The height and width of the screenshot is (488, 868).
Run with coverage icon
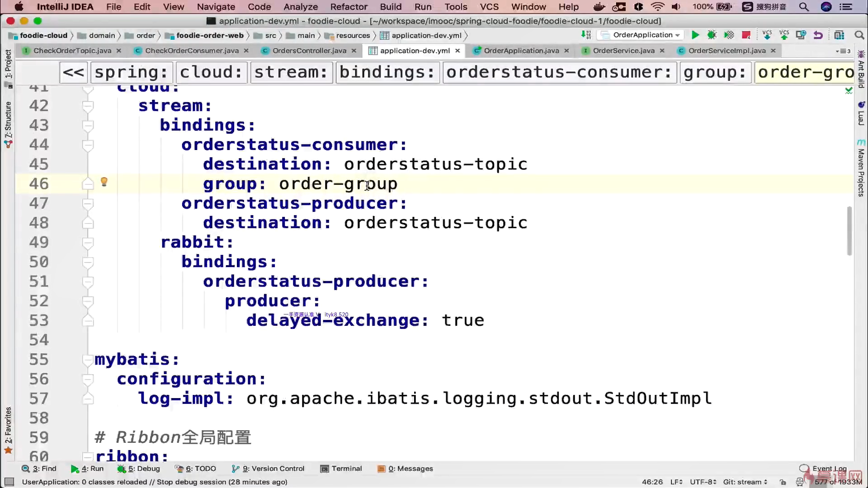tap(729, 35)
